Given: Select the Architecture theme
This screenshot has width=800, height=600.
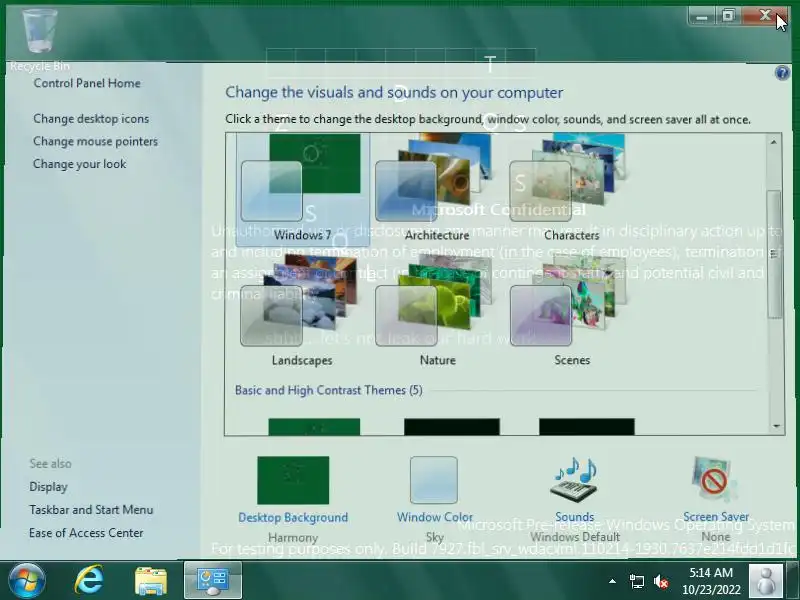Looking at the screenshot, I should tap(437, 190).
